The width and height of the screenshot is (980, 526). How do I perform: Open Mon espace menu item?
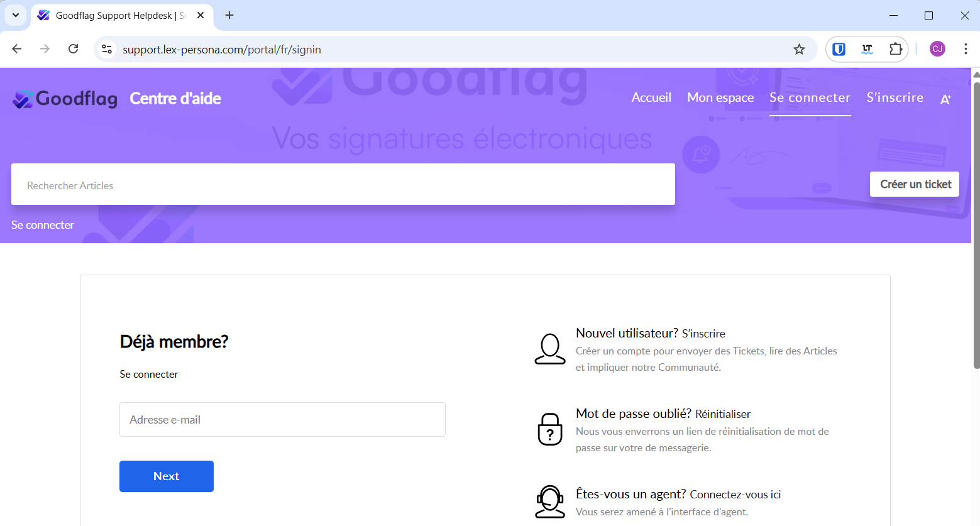click(x=720, y=97)
